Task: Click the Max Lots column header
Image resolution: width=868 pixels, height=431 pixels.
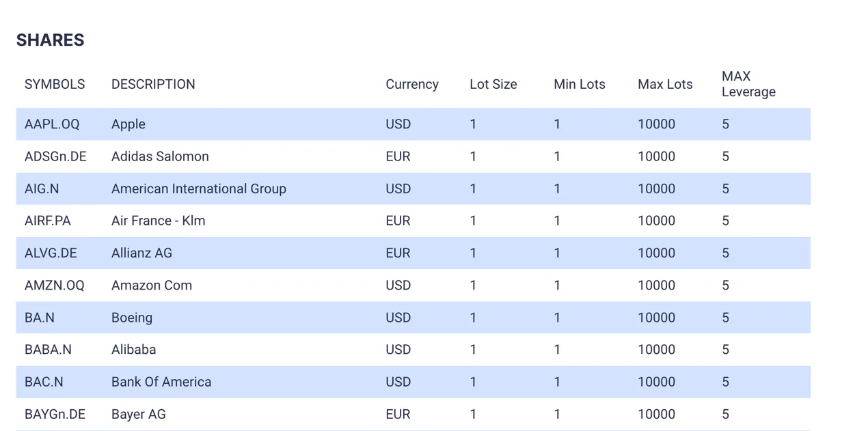Action: point(665,84)
